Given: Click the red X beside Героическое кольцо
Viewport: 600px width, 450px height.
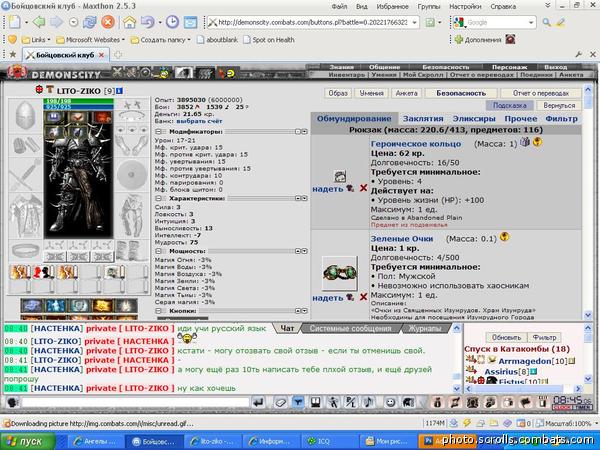Looking at the screenshot, I should tap(363, 188).
